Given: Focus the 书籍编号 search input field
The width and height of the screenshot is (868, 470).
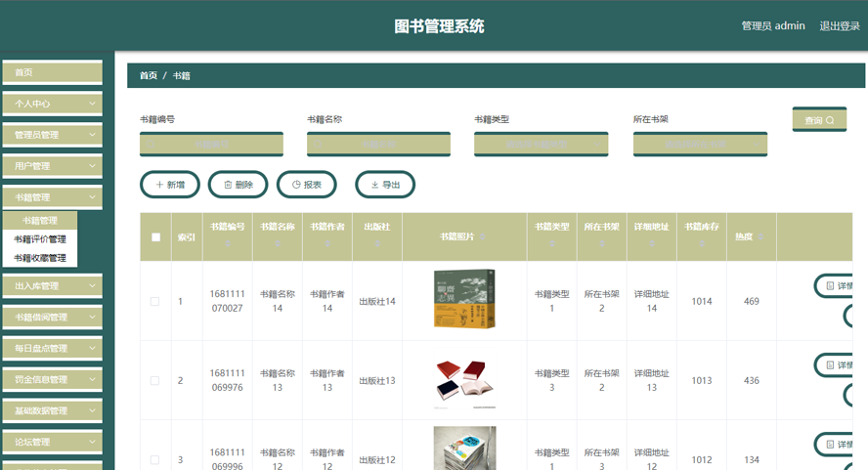Looking at the screenshot, I should coord(211,144).
